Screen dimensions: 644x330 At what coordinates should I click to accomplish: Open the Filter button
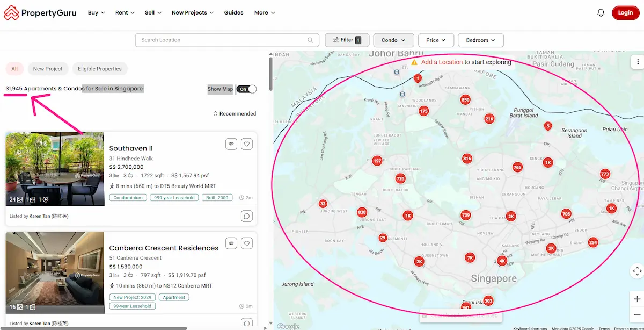point(347,40)
